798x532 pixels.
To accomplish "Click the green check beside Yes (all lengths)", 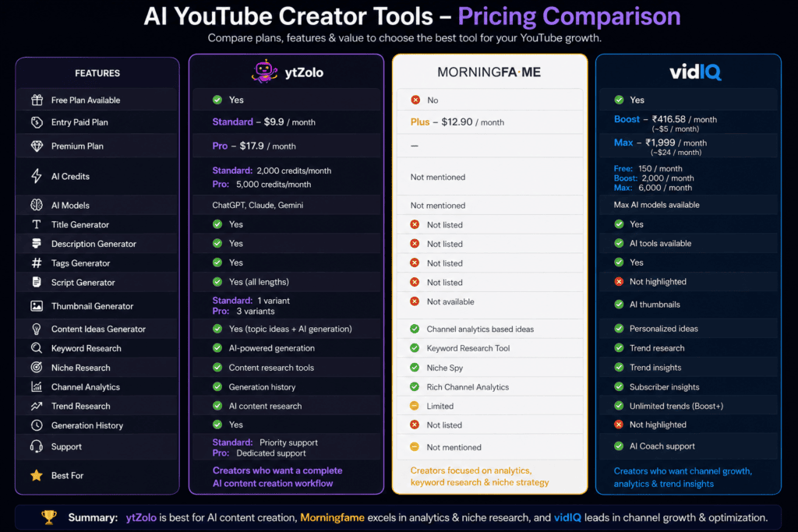I will [x=217, y=282].
